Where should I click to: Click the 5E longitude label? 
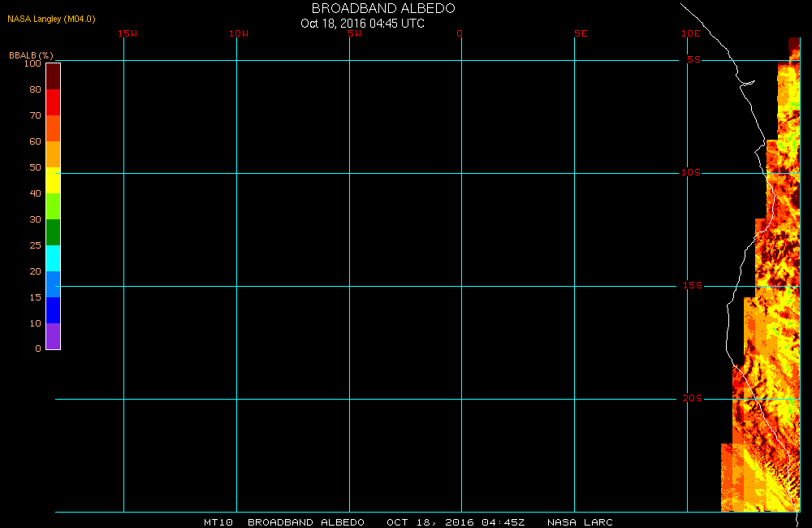coord(581,33)
